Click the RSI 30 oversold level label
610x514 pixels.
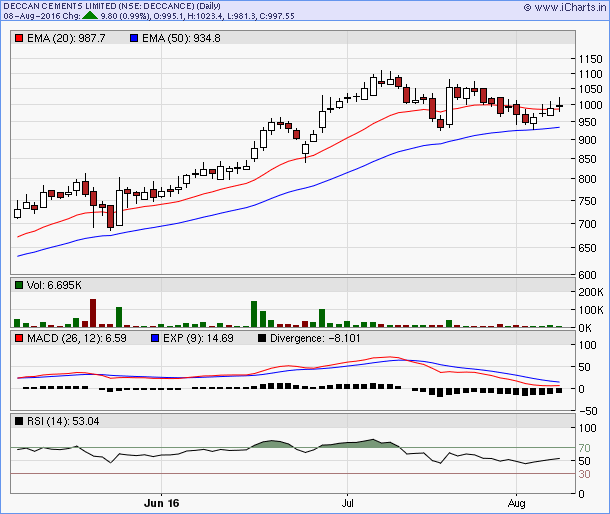tap(584, 474)
